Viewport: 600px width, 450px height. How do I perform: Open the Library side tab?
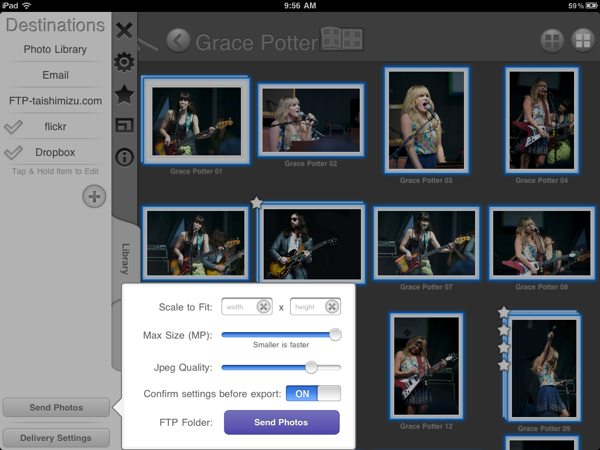[x=125, y=258]
